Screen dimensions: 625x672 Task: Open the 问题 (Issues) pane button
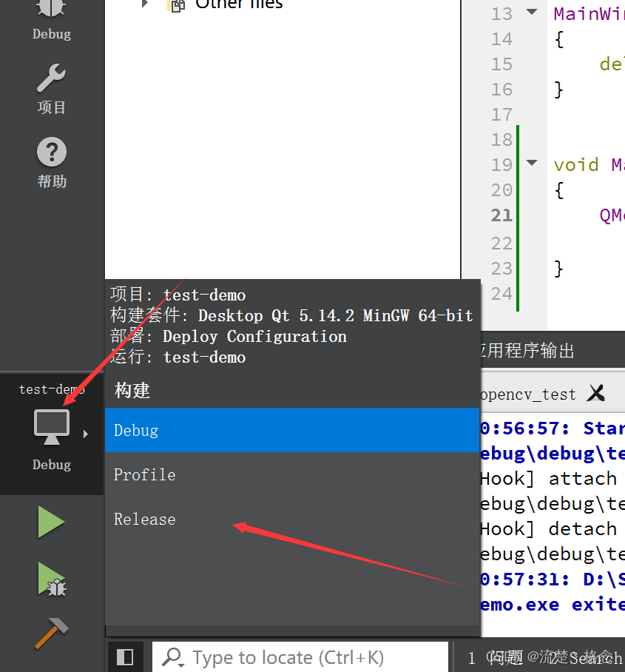pos(496,657)
